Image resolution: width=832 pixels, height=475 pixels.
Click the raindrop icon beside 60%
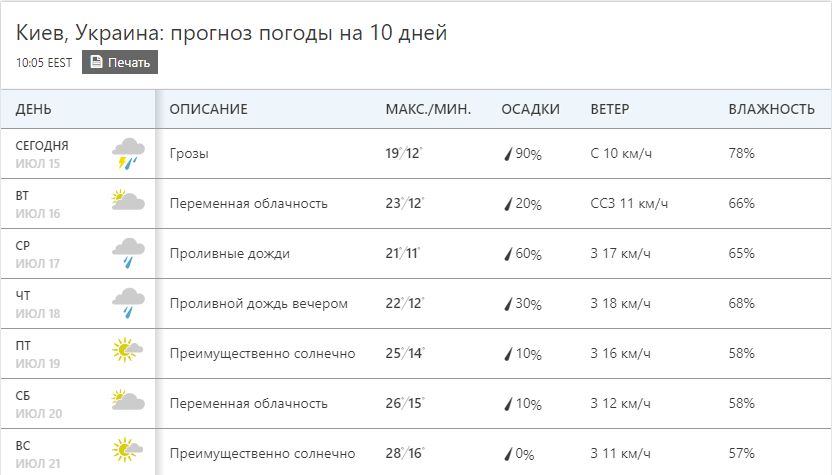[x=508, y=254]
